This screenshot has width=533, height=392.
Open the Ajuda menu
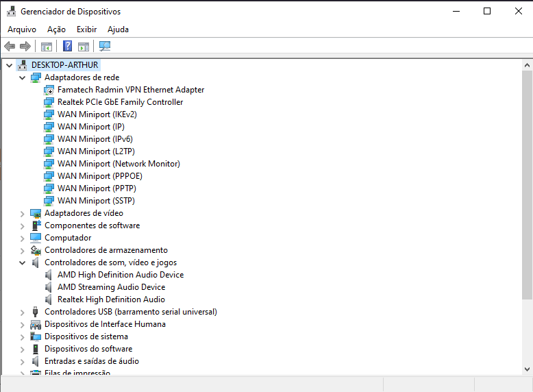tap(118, 29)
